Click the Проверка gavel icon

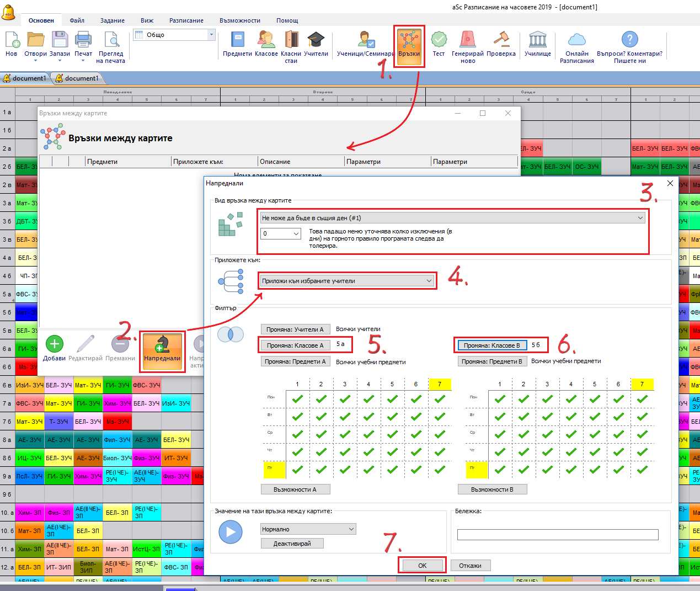point(501,41)
